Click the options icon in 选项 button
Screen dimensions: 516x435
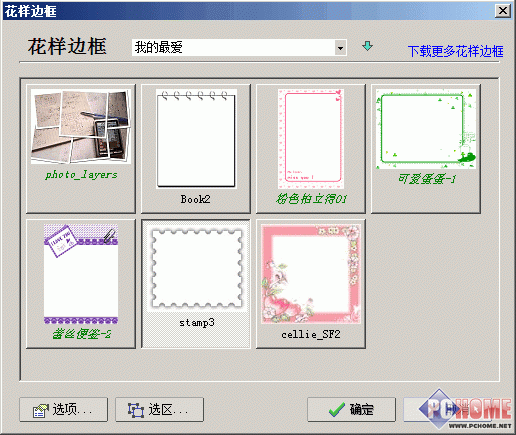pos(41,410)
